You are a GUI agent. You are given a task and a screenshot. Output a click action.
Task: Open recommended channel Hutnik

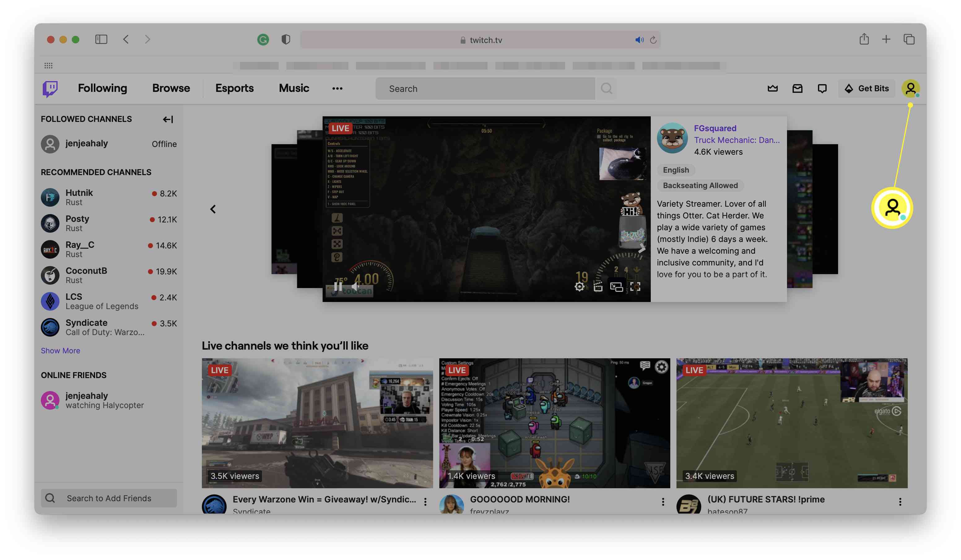tap(109, 197)
